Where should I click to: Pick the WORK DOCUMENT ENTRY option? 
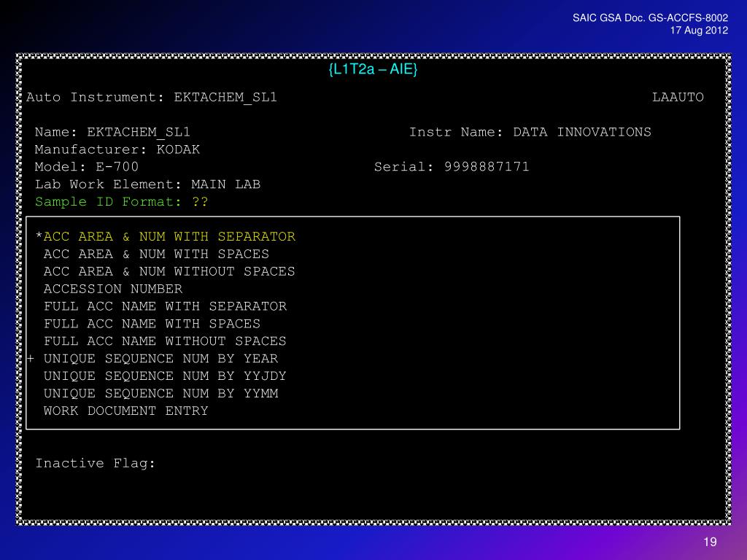(x=125, y=411)
